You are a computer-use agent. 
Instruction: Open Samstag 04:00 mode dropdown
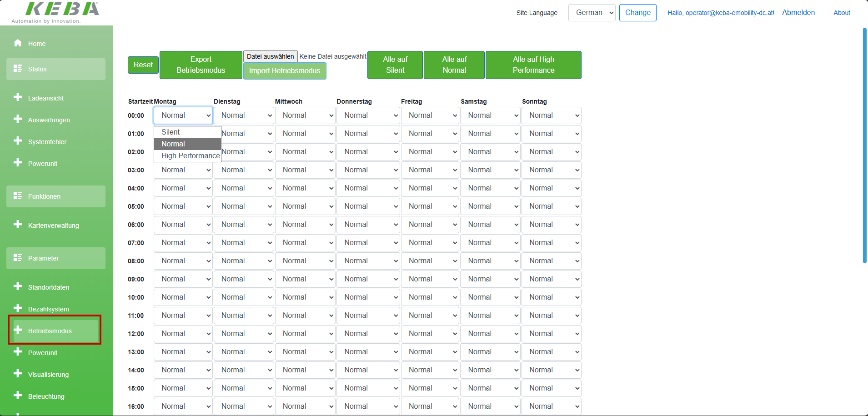point(491,188)
